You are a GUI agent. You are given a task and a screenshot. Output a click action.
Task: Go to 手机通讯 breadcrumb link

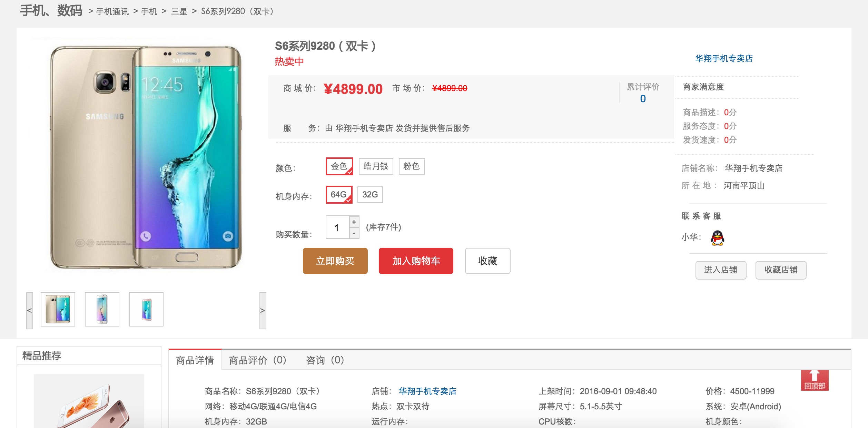click(112, 12)
